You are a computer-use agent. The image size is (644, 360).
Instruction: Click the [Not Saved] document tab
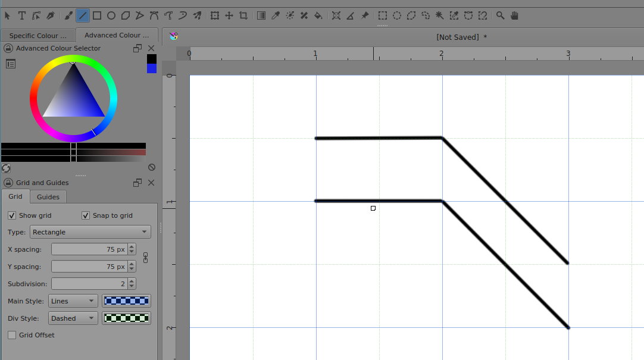point(462,37)
